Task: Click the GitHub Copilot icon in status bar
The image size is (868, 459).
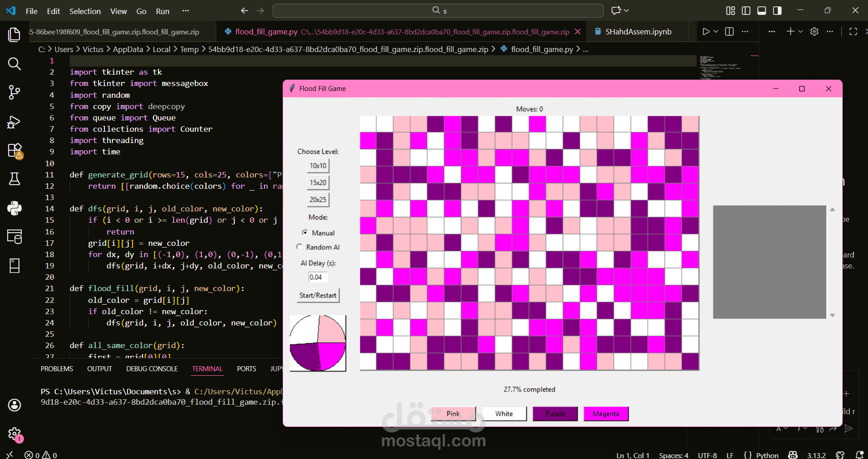Action: pyautogui.click(x=793, y=455)
